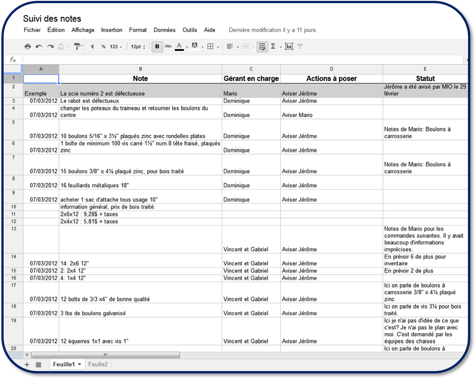Click the cell '3 lbs de boulons galvanisé'
This screenshot has height=379, width=476.
point(140,310)
